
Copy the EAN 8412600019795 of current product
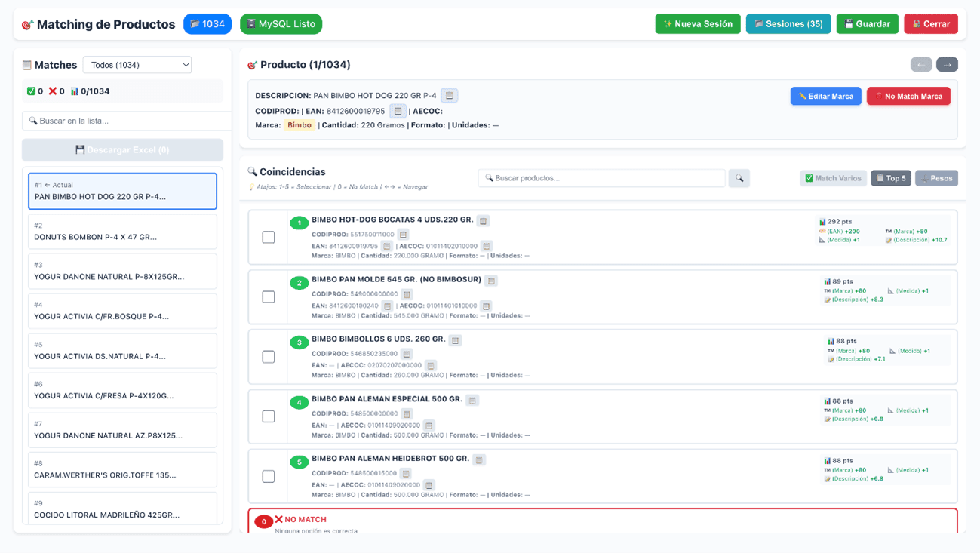click(398, 111)
